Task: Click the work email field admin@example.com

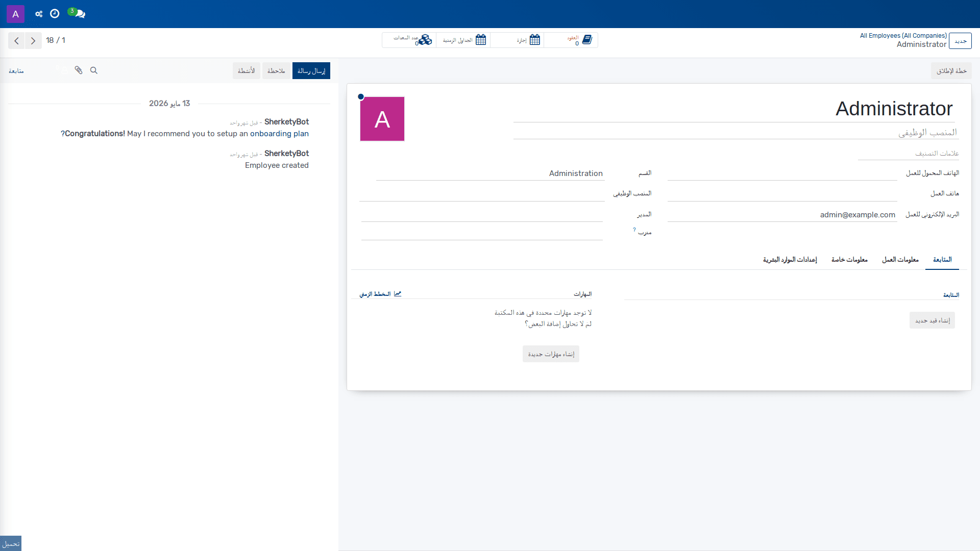Action: tap(782, 215)
